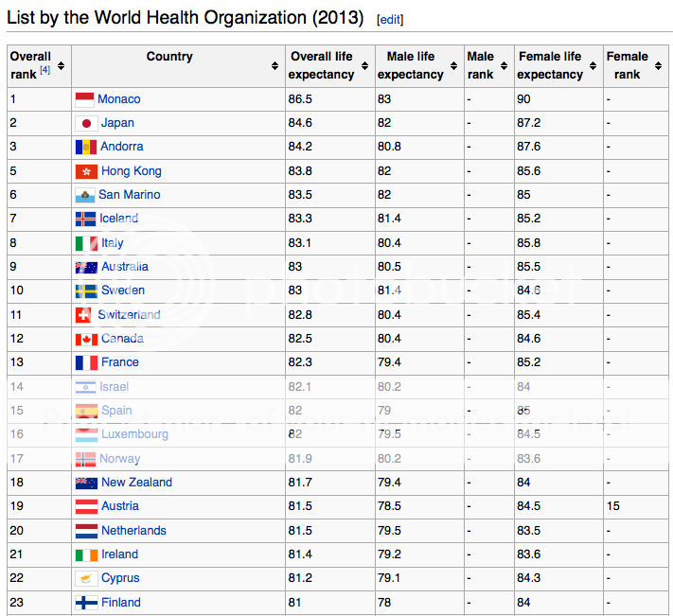Click the Finland flag icon
The image size is (673, 616).
[86, 603]
